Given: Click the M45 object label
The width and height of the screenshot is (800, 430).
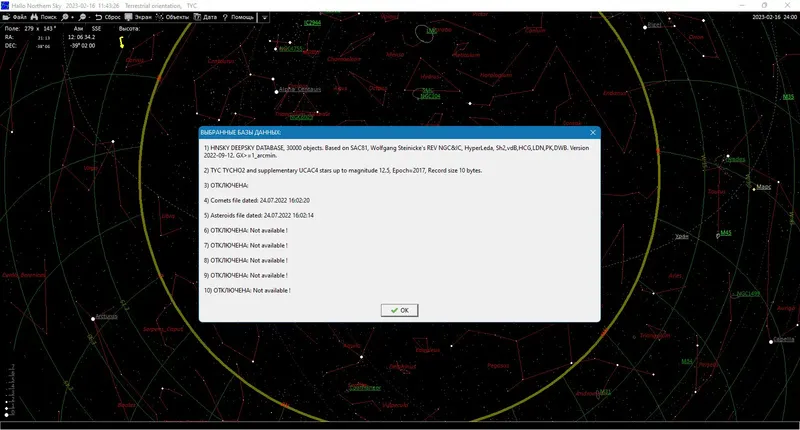Looking at the screenshot, I should [x=726, y=233].
